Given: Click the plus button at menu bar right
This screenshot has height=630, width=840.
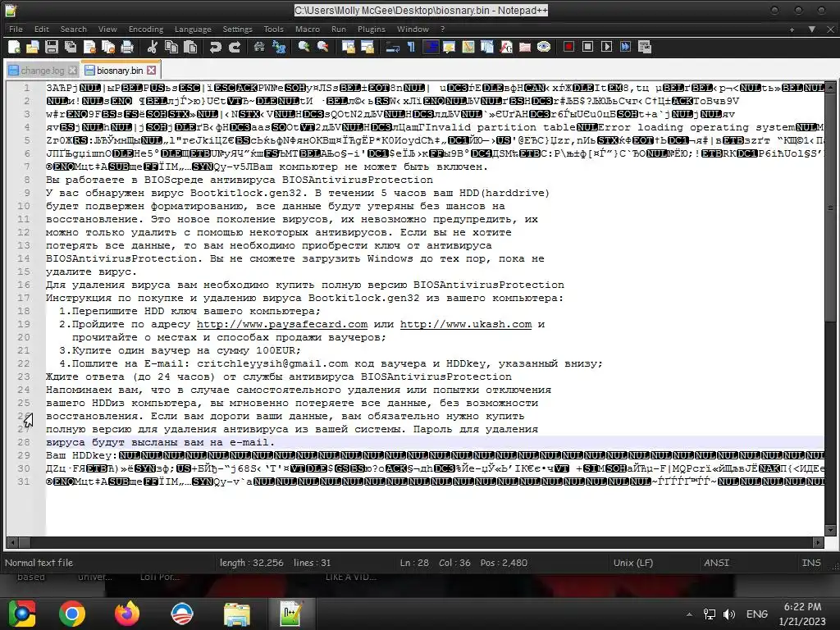Looking at the screenshot, I should pyautogui.click(x=792, y=30).
